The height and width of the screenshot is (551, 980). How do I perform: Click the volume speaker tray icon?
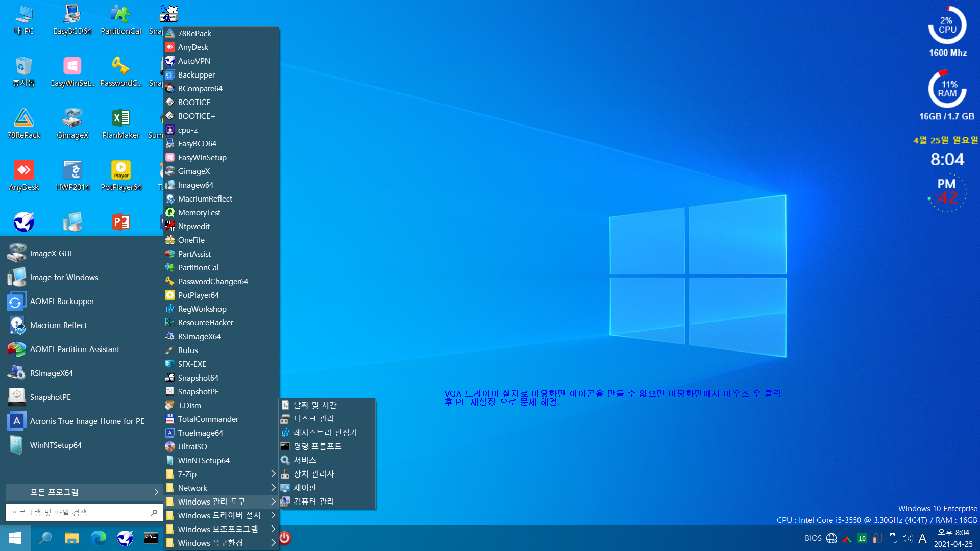(907, 538)
